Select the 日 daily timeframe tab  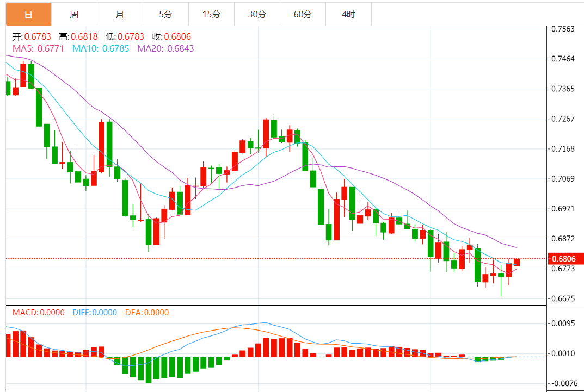pyautogui.click(x=29, y=14)
